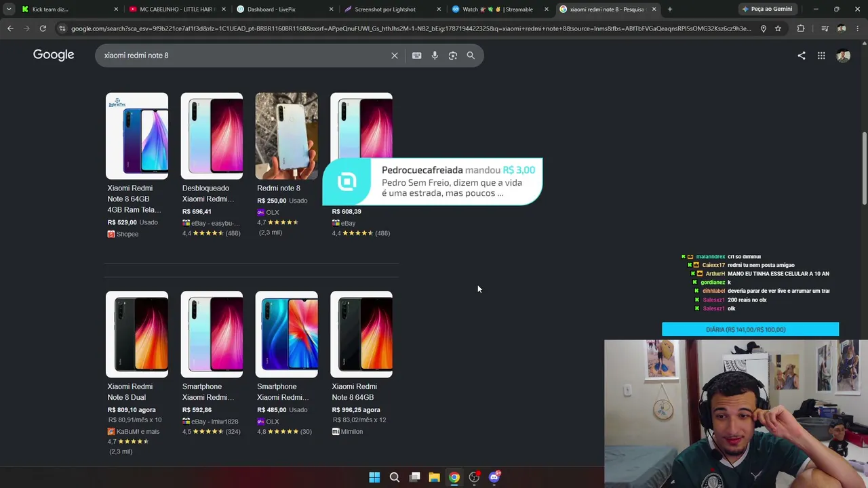Click the Google search input field

coord(244,56)
